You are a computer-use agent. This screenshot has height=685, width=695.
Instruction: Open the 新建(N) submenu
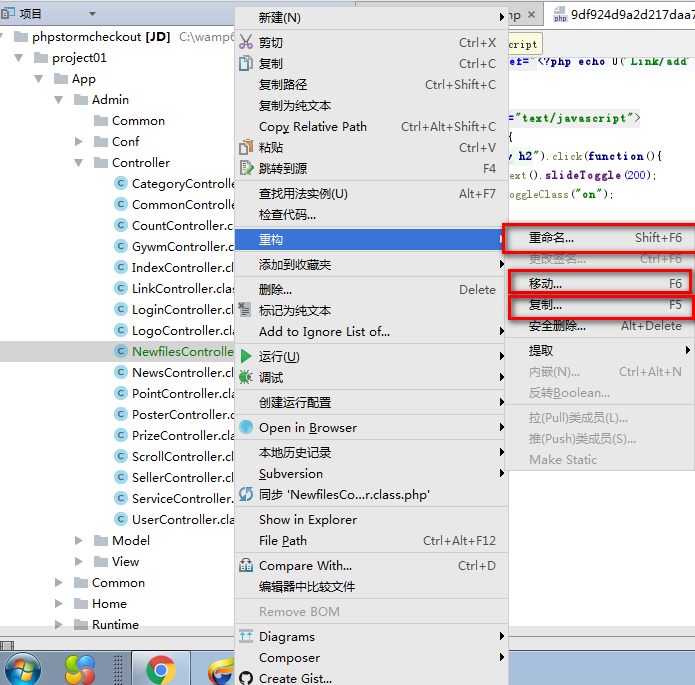tap(371, 17)
